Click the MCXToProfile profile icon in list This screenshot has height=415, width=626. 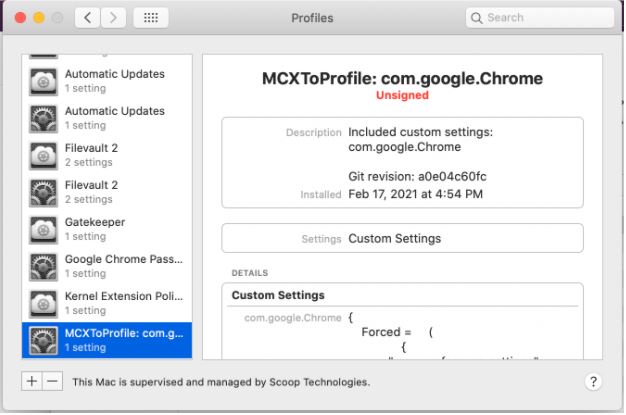(x=43, y=340)
